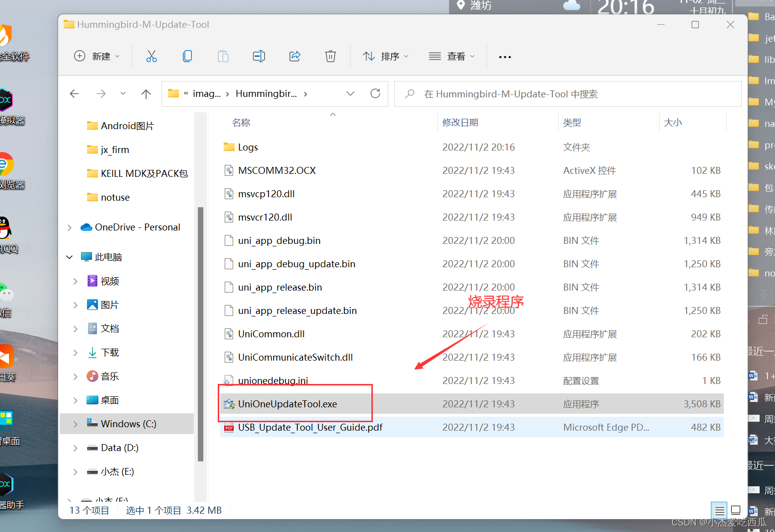Click the navigation pane vertical scrollbar
The image size is (775, 532).
tap(201, 334)
